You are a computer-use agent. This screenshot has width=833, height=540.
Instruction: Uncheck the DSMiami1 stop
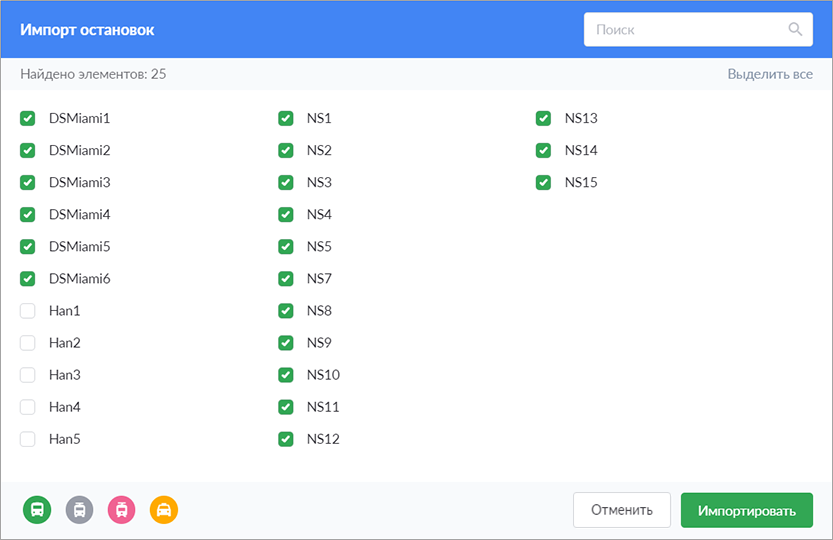pos(28,118)
